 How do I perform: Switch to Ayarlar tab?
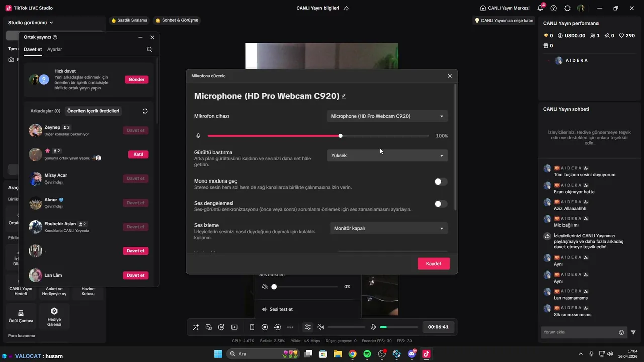click(55, 49)
